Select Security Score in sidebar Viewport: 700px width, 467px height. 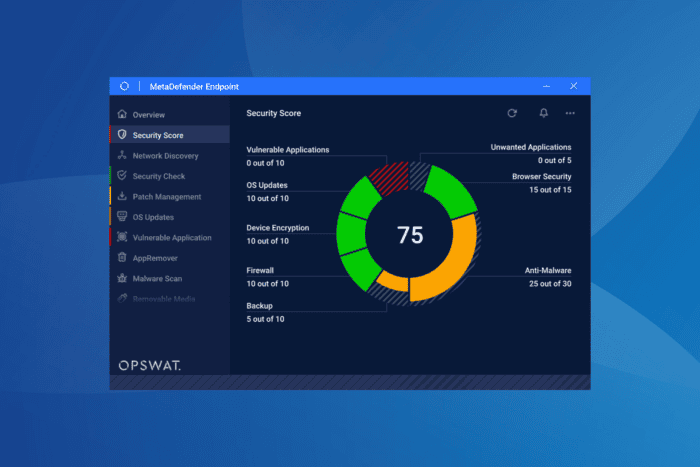tap(170, 135)
